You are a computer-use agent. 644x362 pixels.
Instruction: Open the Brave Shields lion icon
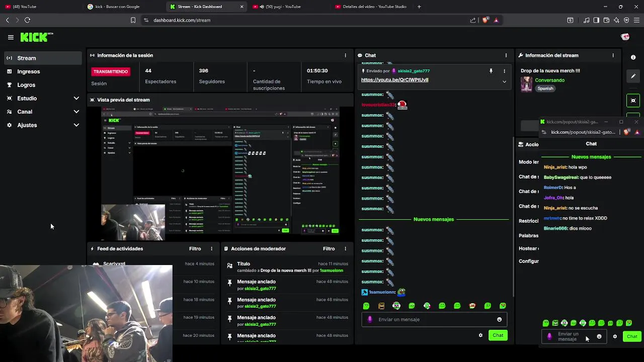click(x=485, y=20)
